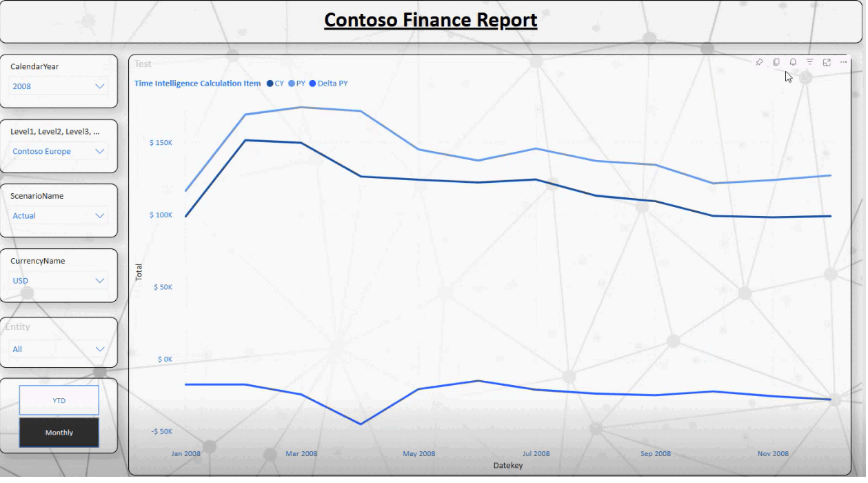The height and width of the screenshot is (483, 868).
Task: Click the Test visual title
Action: pyautogui.click(x=143, y=63)
